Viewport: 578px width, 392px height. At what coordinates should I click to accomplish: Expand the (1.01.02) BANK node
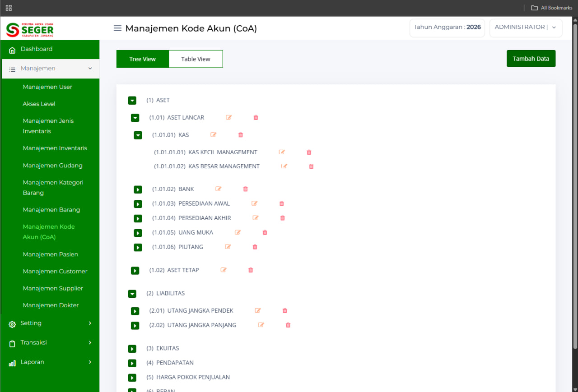(x=138, y=189)
